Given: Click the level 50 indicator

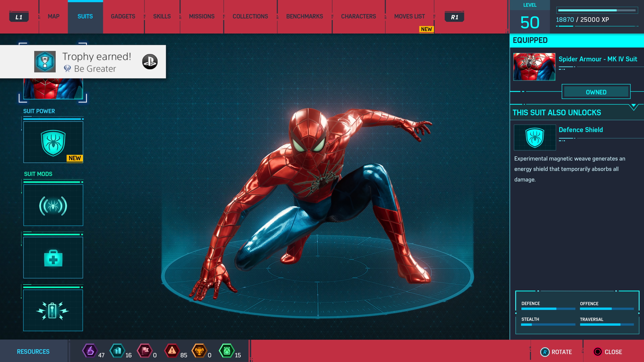Looking at the screenshot, I should pyautogui.click(x=530, y=22).
